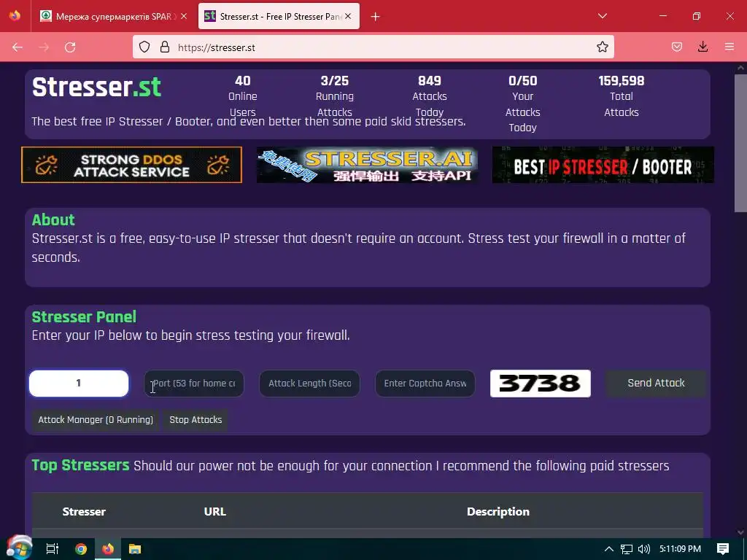Click the 159,598 Total Attacks stat

click(x=622, y=96)
